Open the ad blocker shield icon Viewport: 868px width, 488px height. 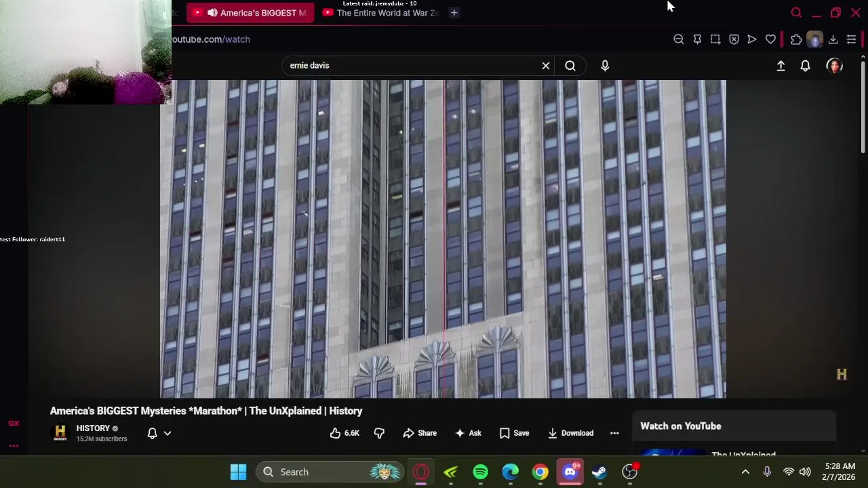pos(734,39)
